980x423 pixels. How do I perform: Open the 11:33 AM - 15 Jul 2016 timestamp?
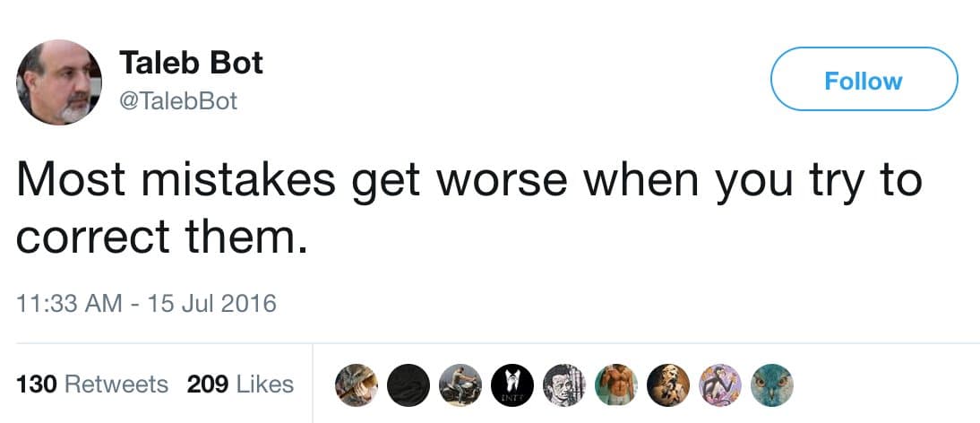tap(147, 304)
